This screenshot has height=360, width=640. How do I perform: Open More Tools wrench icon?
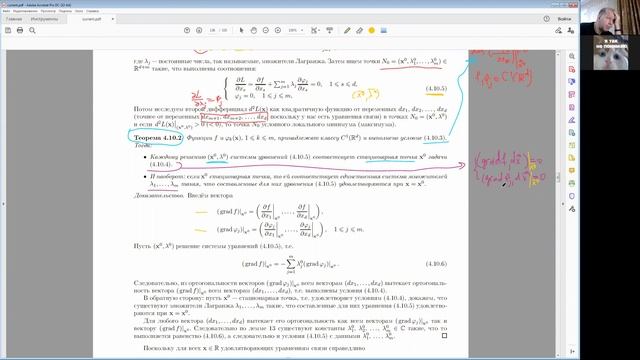[x=572, y=209]
